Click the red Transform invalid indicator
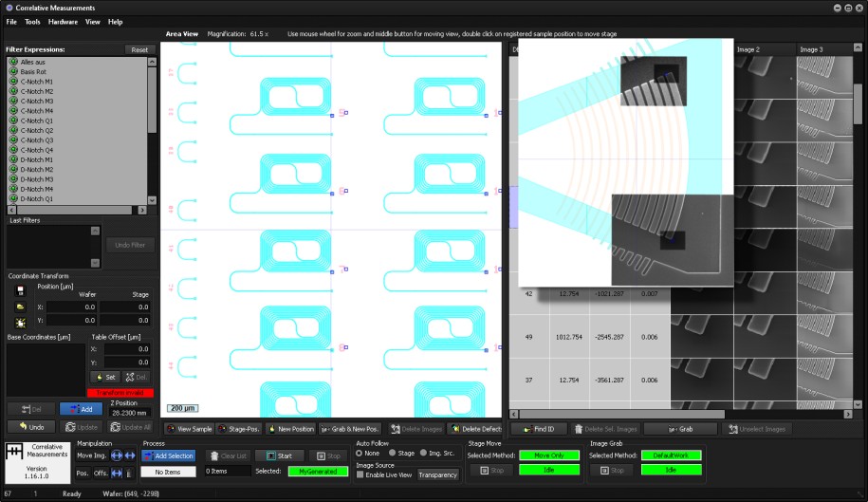The width and height of the screenshot is (868, 502). [120, 393]
